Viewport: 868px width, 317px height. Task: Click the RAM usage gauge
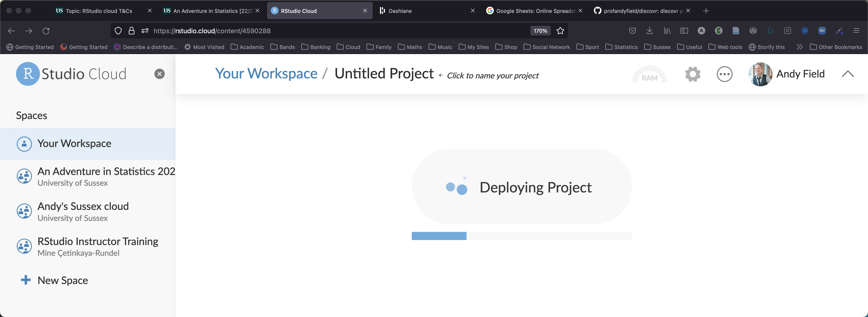(649, 75)
